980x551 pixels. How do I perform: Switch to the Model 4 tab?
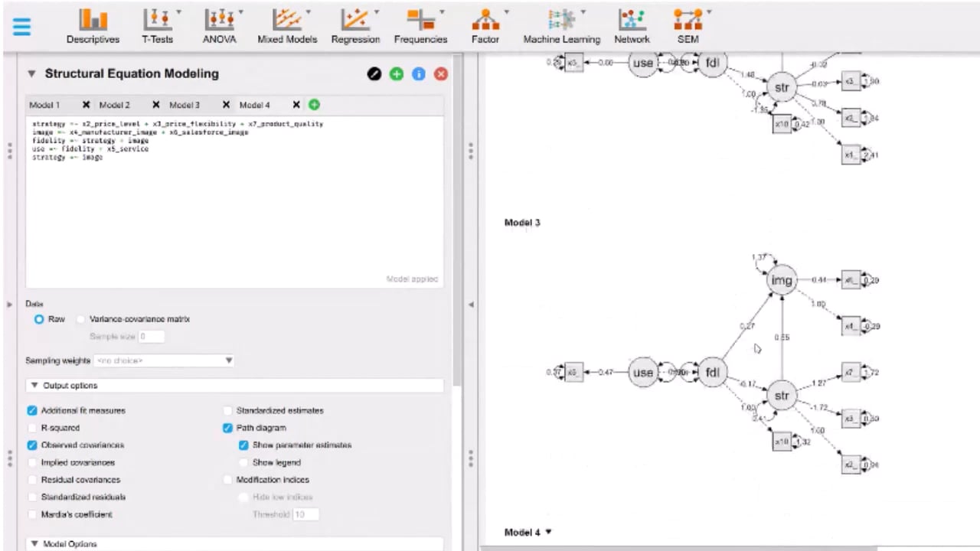pos(254,105)
